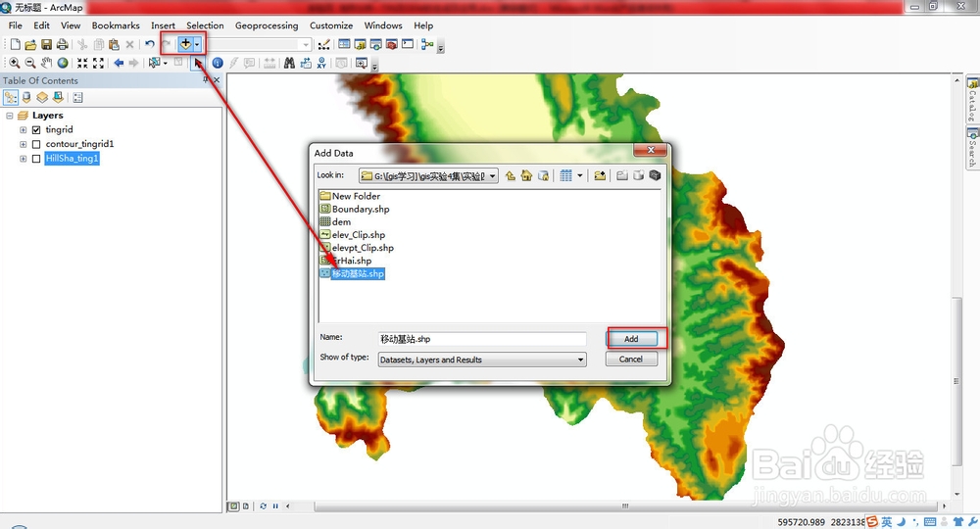Open the Search side tab
Screen dimensions: 980x529
[972, 147]
